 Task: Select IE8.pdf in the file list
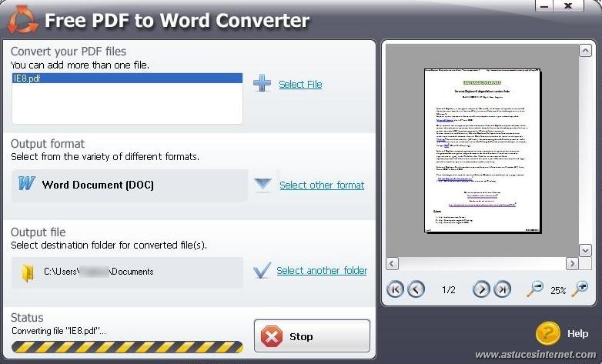pyautogui.click(x=128, y=78)
